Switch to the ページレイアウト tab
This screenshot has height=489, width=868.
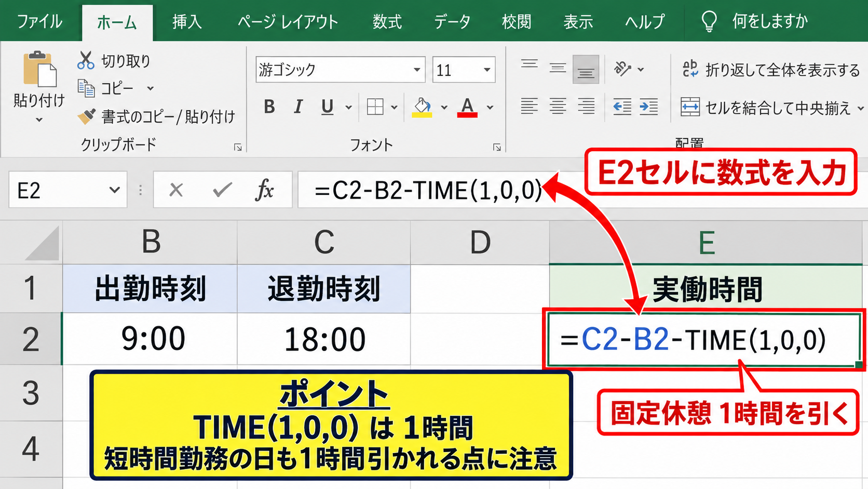[x=288, y=22]
